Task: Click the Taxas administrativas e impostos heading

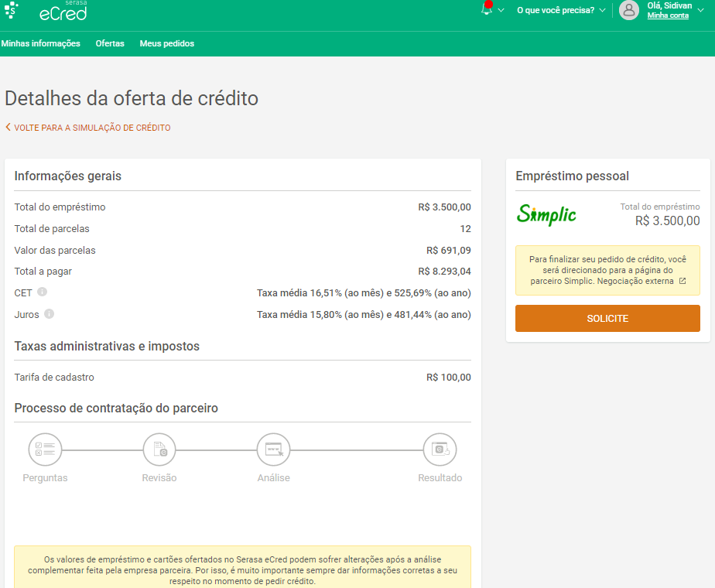Action: (x=107, y=346)
